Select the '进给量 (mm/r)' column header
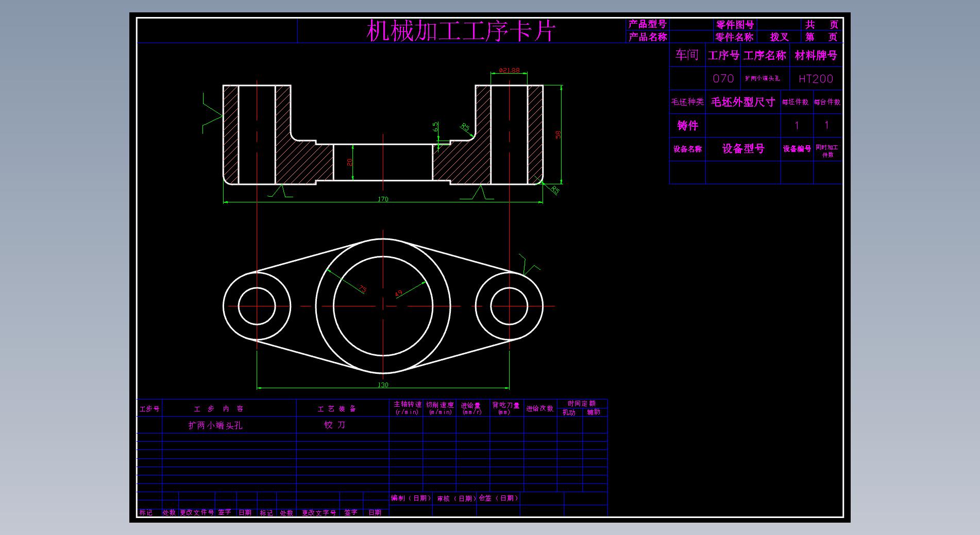 (x=471, y=408)
